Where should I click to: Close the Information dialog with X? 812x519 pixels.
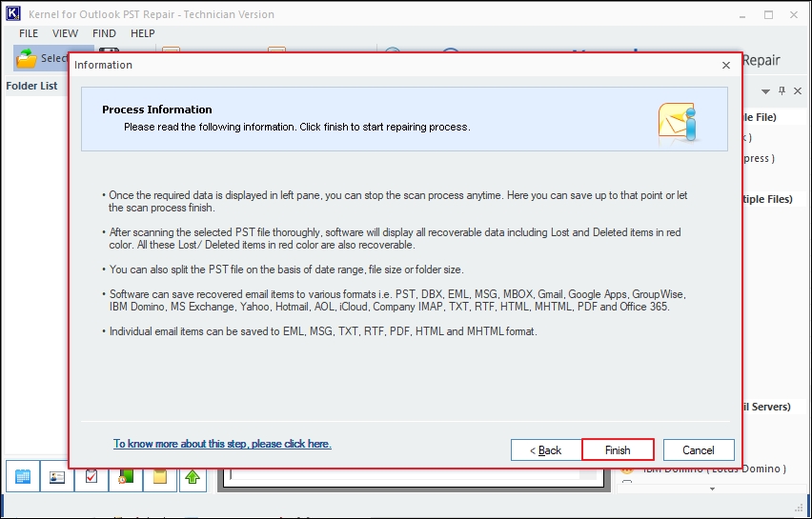726,65
